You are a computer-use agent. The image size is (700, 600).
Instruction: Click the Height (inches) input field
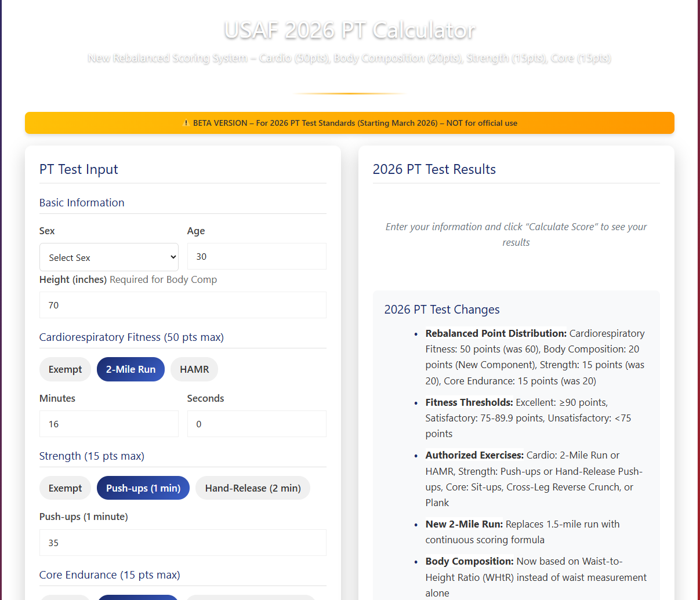pos(183,305)
